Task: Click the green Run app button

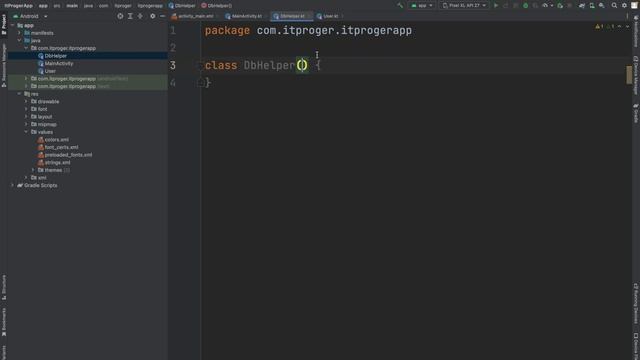Action: pos(496,6)
